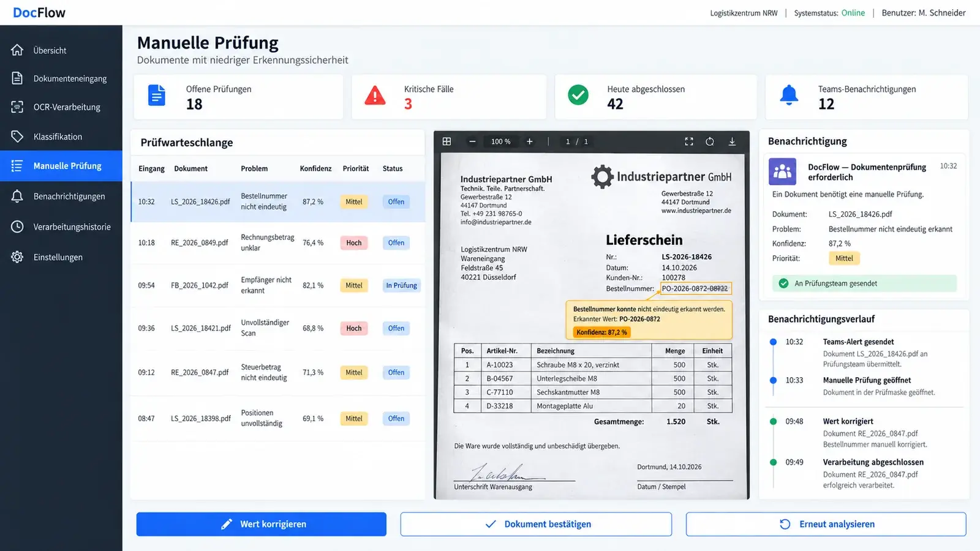980x551 pixels.
Task: Select queue row RE_2026_0847.pdf
Action: [x=278, y=372]
